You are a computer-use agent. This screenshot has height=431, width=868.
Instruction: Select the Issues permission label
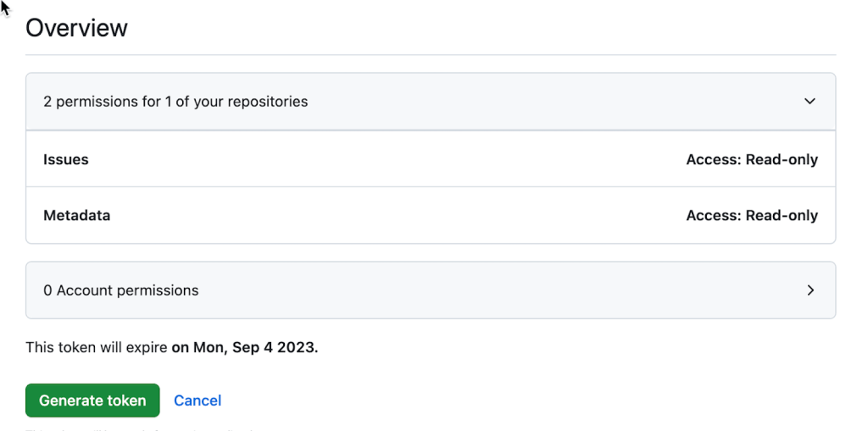[x=66, y=159]
